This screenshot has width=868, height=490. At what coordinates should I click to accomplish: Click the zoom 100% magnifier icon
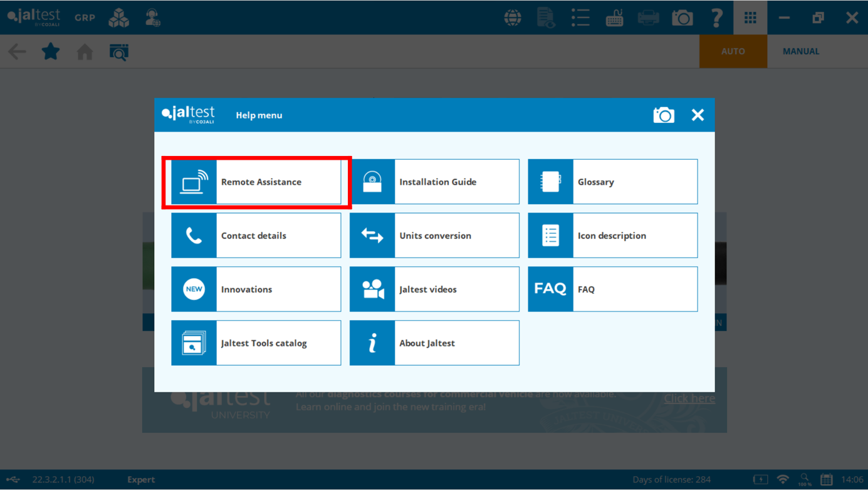[x=805, y=480]
